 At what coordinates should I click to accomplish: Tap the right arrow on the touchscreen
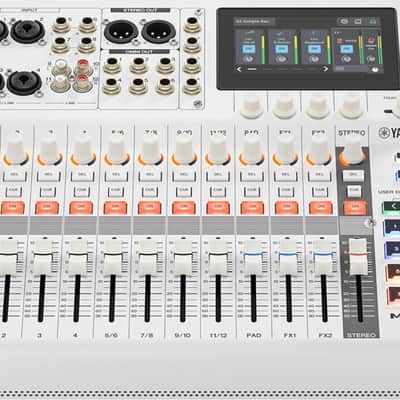pyautogui.click(x=326, y=69)
